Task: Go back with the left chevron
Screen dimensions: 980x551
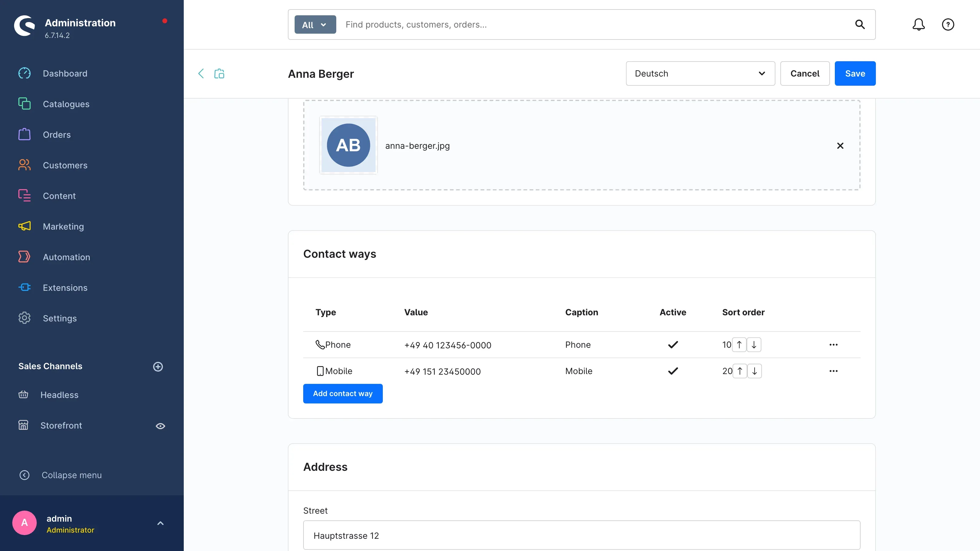Action: (x=201, y=73)
